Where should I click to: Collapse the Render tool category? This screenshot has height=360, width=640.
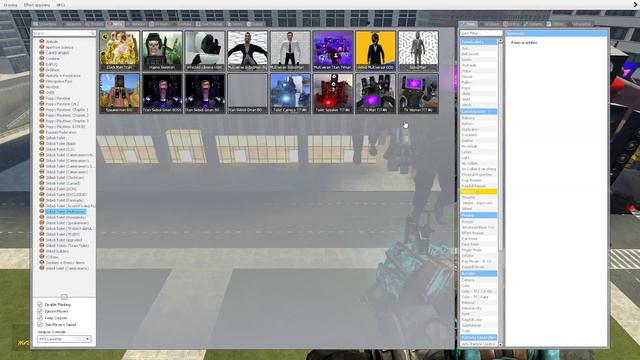[478, 273]
